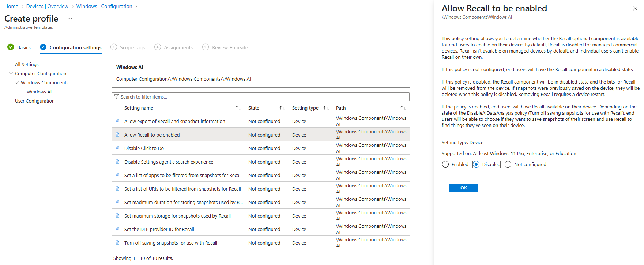
Task: Select the Disabled radio option
Action: [476, 165]
